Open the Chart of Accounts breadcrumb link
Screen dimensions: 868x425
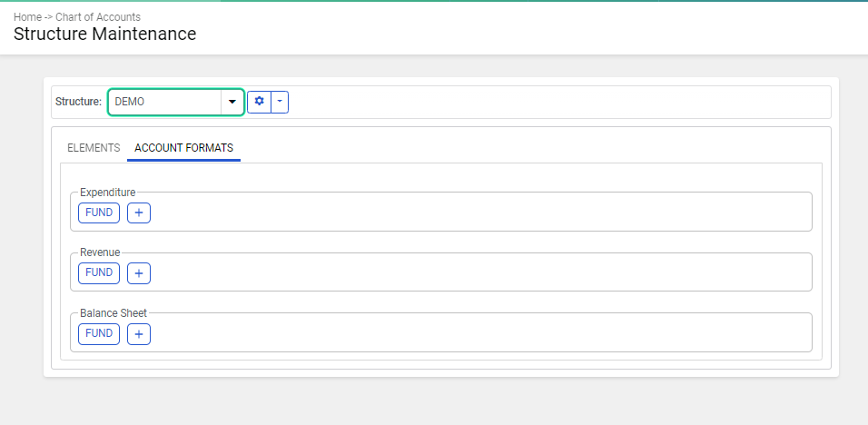98,17
